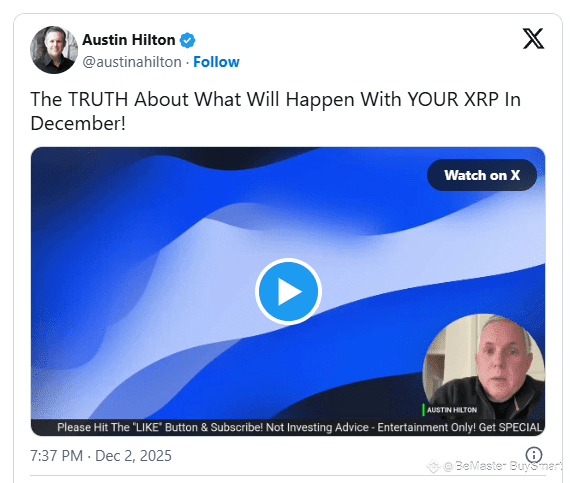Follow the austinahilton account
This screenshot has width=570, height=483.
[x=216, y=62]
